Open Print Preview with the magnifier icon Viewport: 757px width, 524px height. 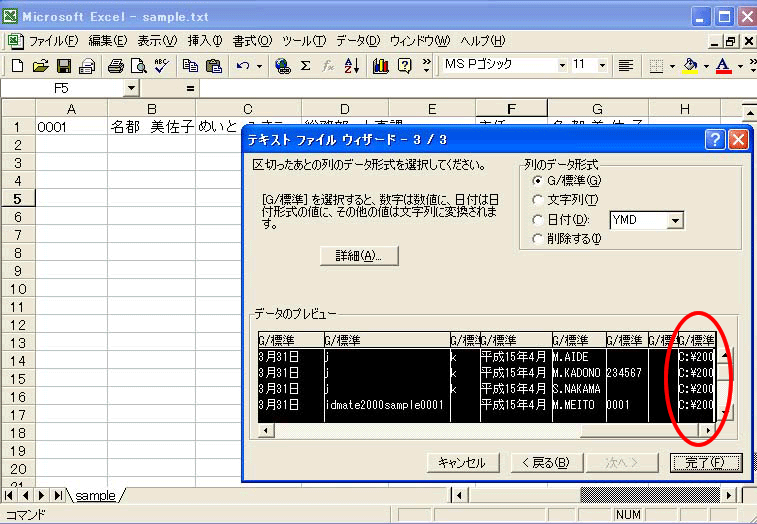139,65
